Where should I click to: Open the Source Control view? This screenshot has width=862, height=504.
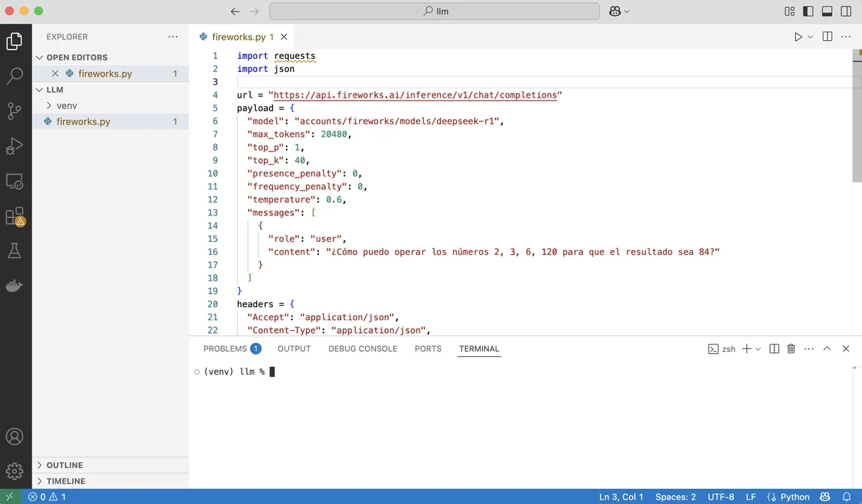tap(15, 111)
